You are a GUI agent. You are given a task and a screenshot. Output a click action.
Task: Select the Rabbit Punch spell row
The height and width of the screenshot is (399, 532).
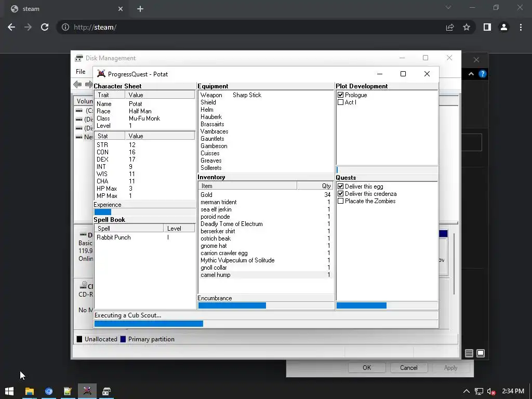144,237
